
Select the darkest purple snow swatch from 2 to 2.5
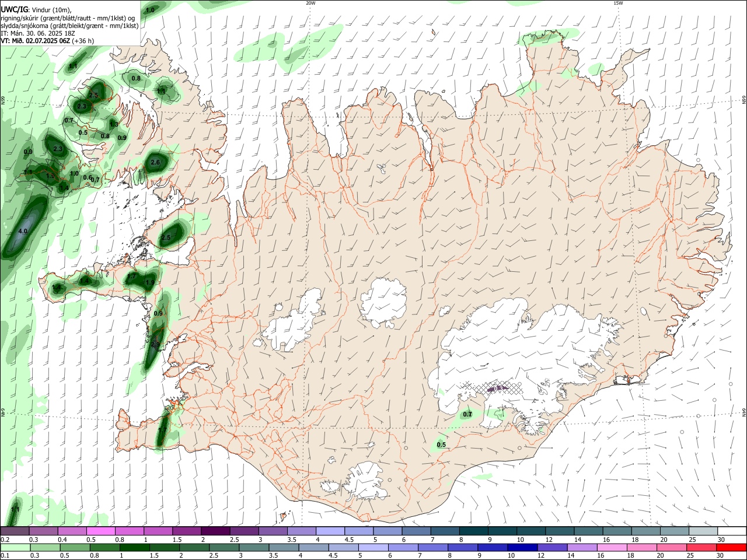coord(215,531)
